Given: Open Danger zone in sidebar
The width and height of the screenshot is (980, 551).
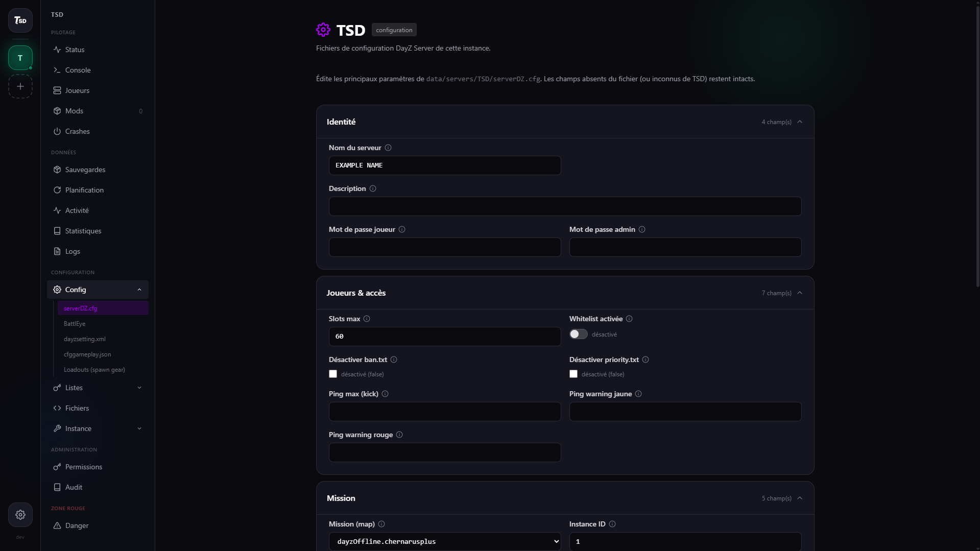Looking at the screenshot, I should (x=98, y=525).
